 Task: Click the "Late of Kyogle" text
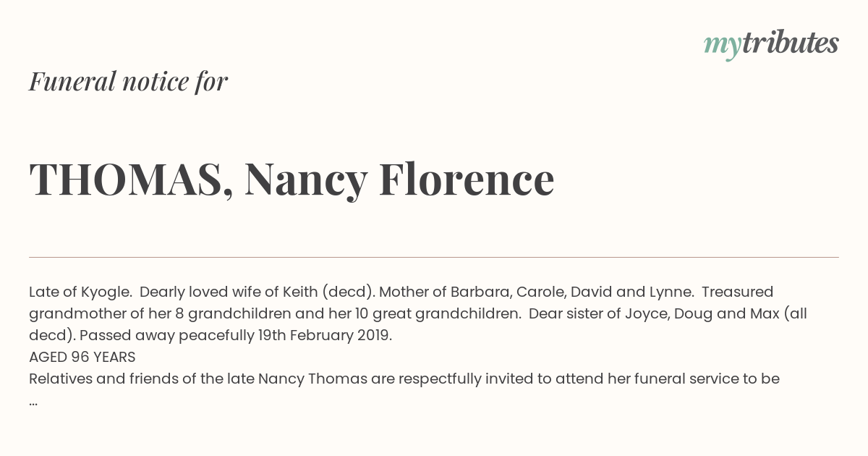pos(80,292)
